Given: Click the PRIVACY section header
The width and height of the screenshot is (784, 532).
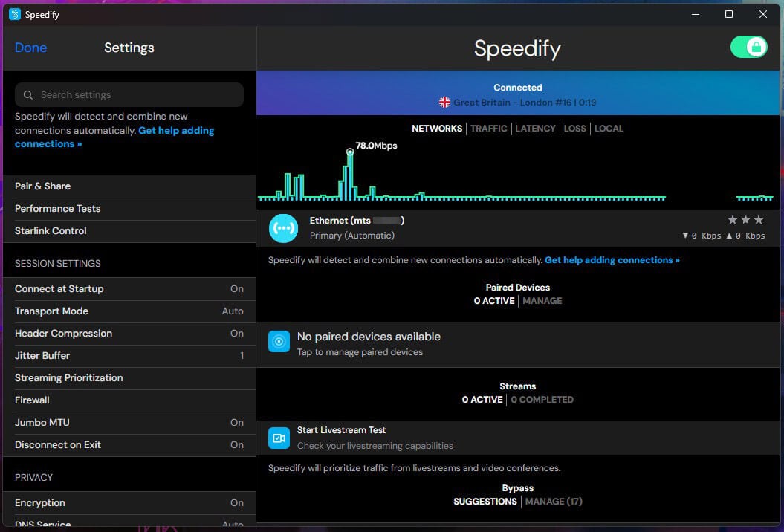Looking at the screenshot, I should [x=33, y=478].
